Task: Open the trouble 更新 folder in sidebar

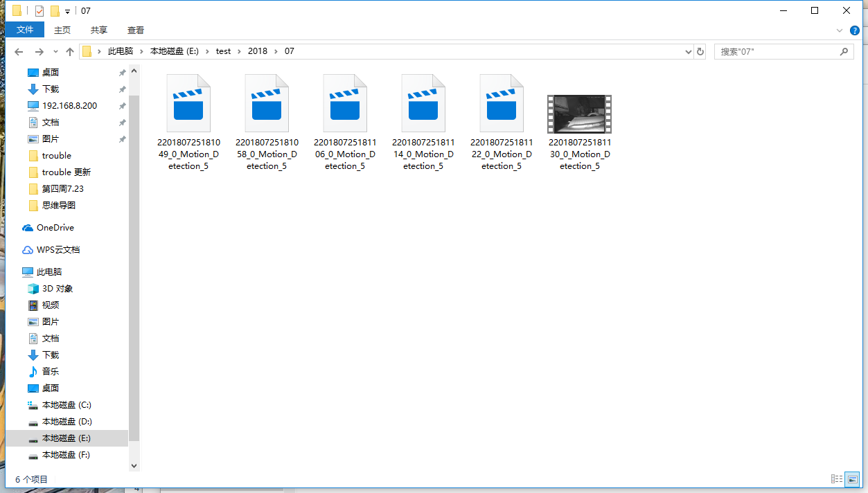Action: [x=67, y=172]
